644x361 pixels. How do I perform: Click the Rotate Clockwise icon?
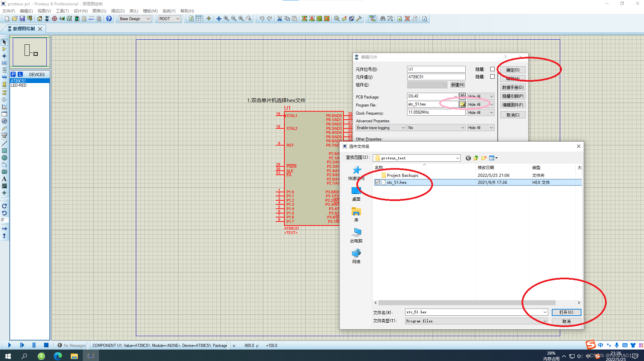coord(4,206)
